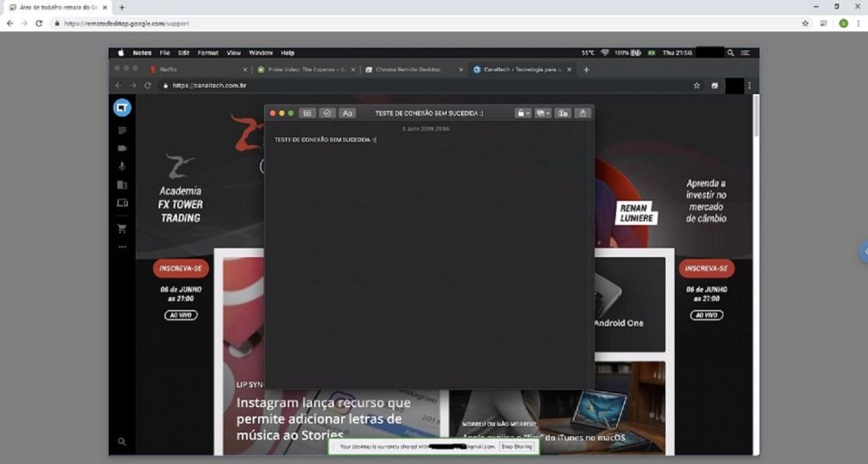Open the Apple menu in the remote Mac
The width and height of the screenshot is (868, 464).
pos(120,53)
